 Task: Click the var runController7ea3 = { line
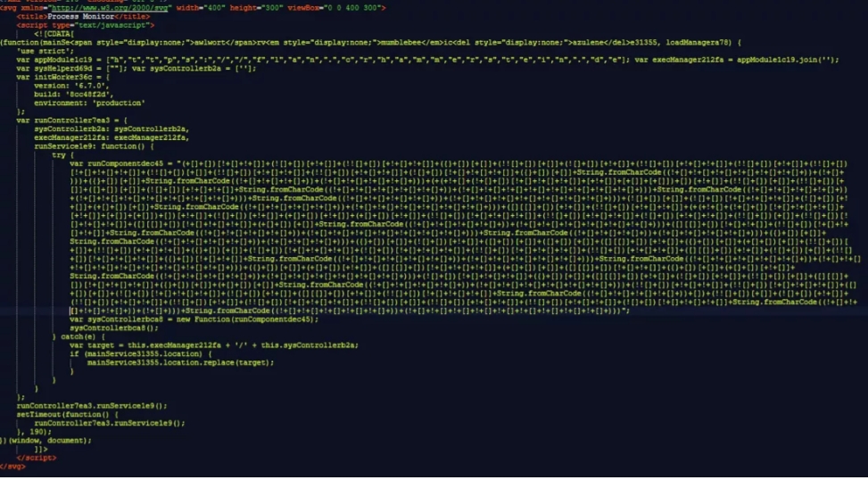click(x=74, y=120)
